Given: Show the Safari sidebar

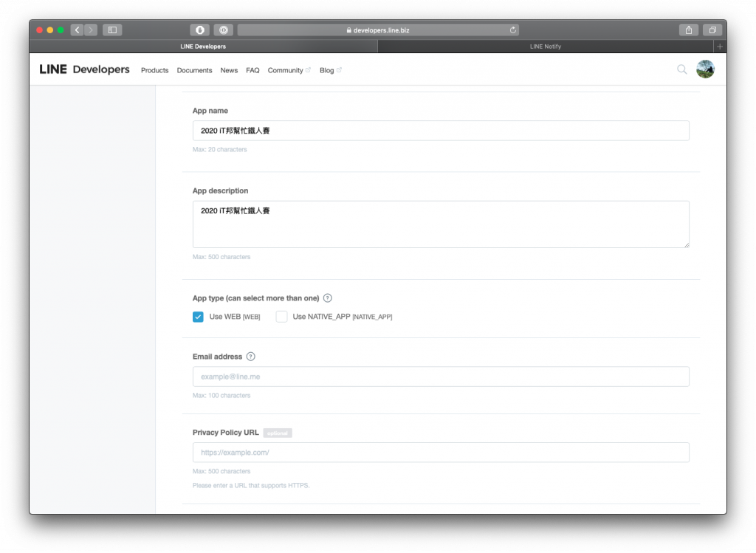Looking at the screenshot, I should pos(112,30).
